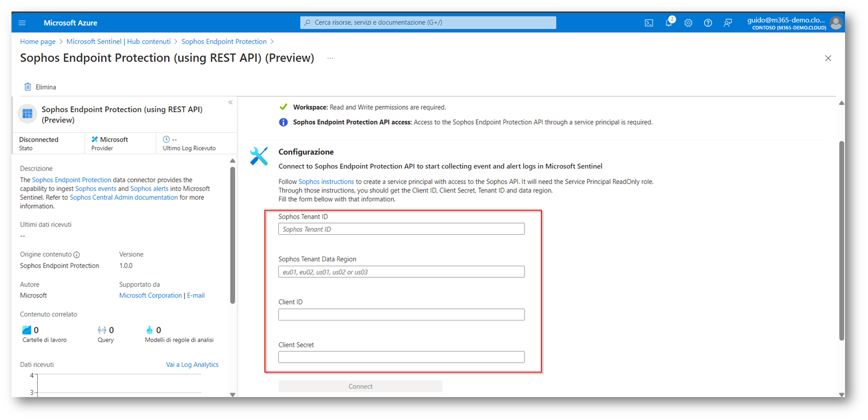868x420 pixels.
Task: Open the Sophos events link
Action: tap(96, 189)
